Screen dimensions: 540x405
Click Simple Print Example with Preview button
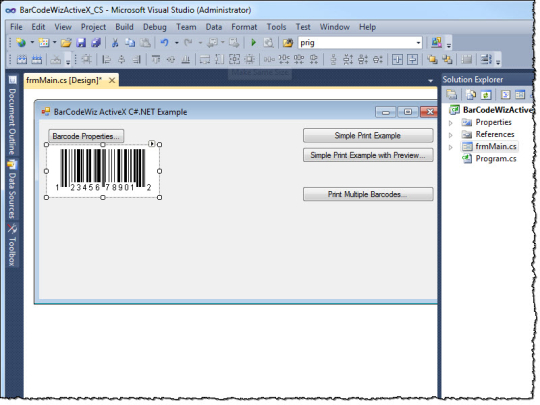[368, 155]
